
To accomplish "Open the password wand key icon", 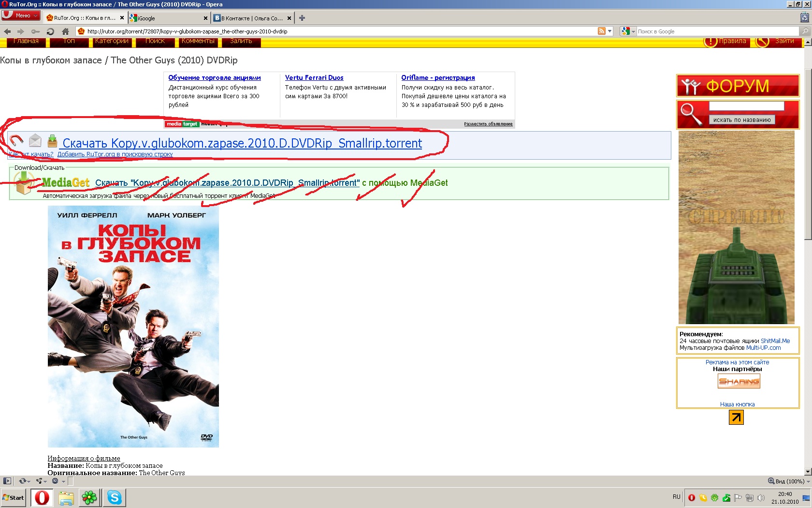I will click(x=35, y=31).
